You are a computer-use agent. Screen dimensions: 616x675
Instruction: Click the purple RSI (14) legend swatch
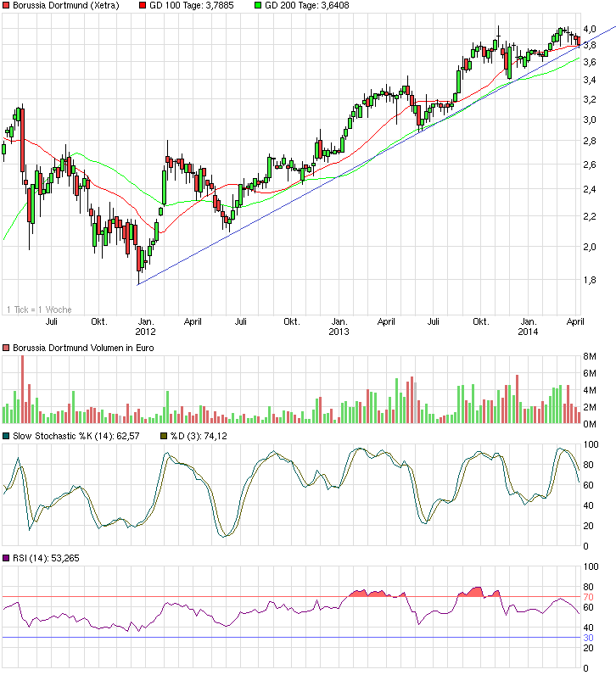6,558
